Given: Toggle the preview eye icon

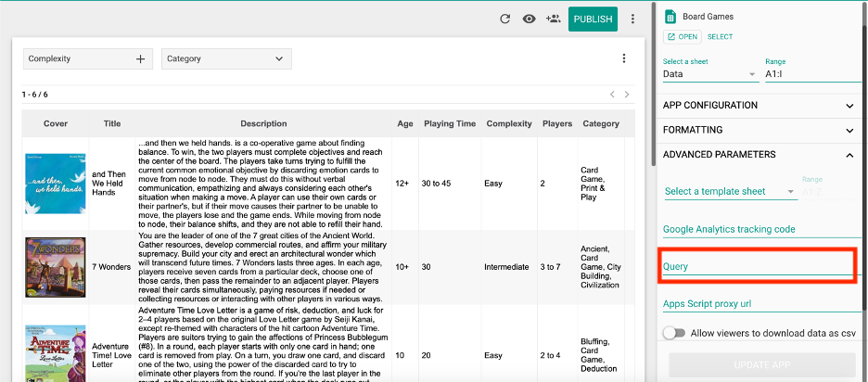Looking at the screenshot, I should coord(530,19).
